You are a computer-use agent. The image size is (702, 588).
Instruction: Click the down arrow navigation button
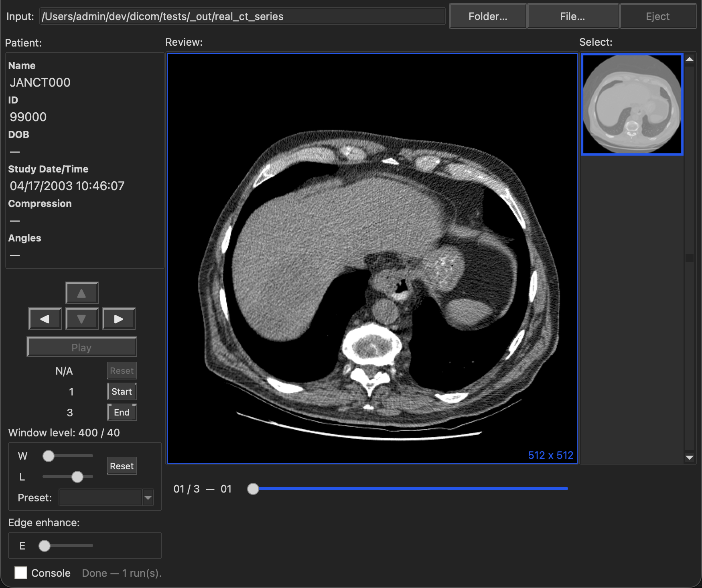pyautogui.click(x=82, y=319)
